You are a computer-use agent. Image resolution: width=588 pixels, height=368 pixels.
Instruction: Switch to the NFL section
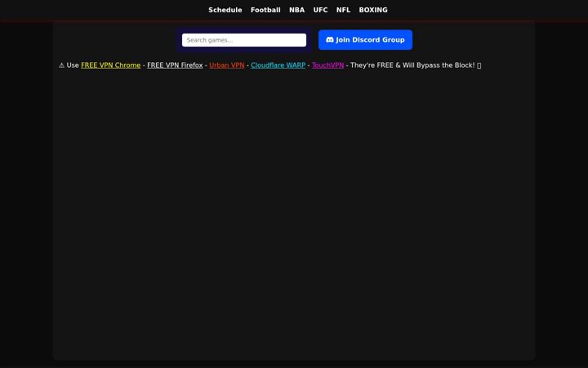343,10
